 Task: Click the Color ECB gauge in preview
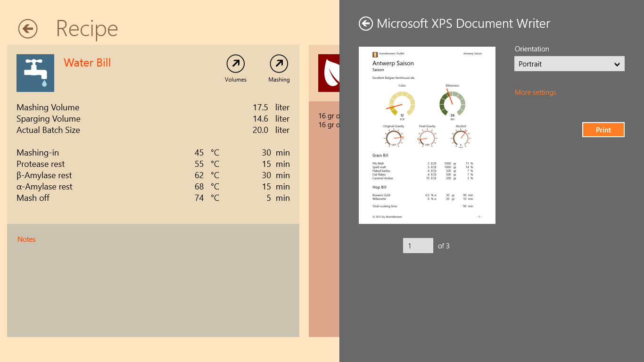(402, 104)
